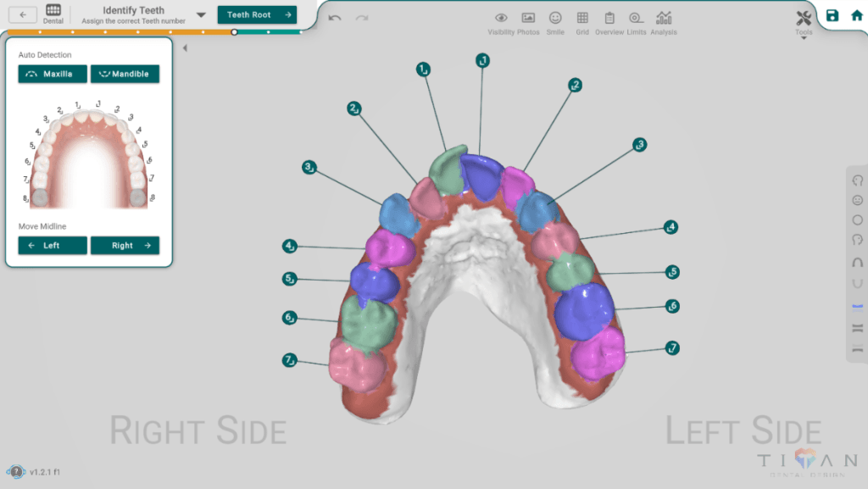Go to the Home screen
Image resolution: width=868 pixels, height=489 pixels.
pos(856,15)
